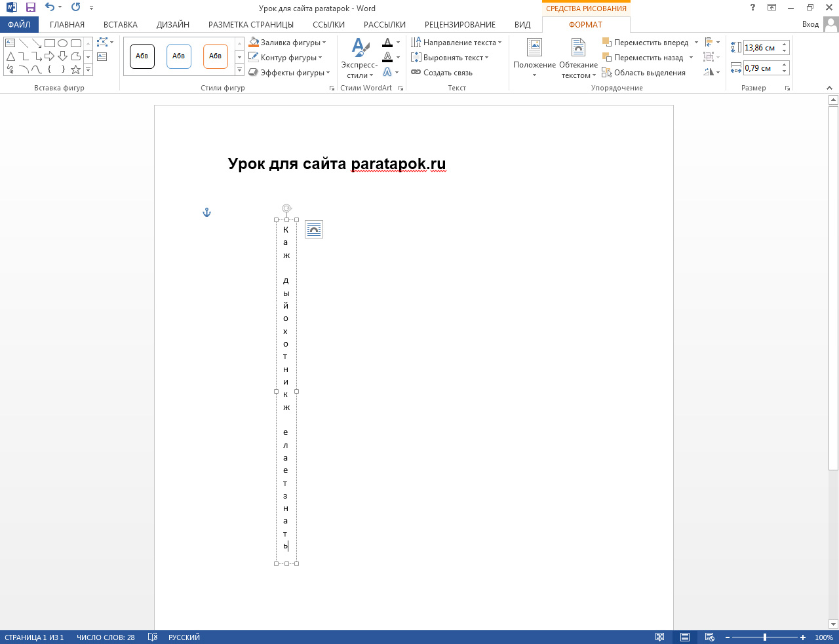
Task: Click shape width field 0,79 см
Action: [762, 68]
